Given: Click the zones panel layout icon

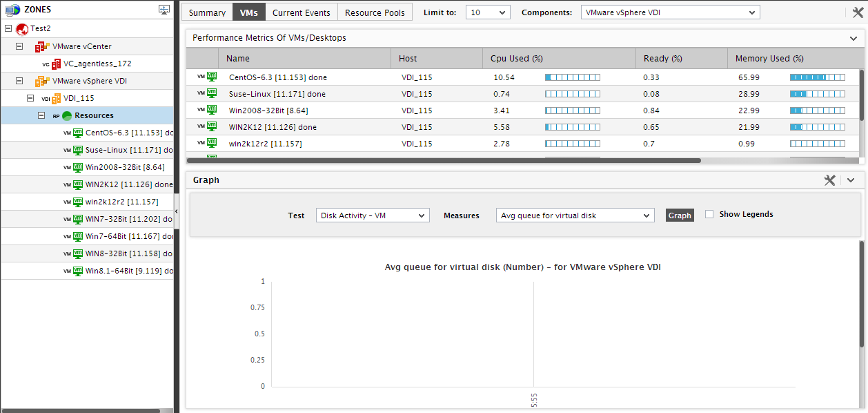Looking at the screenshot, I should (164, 10).
